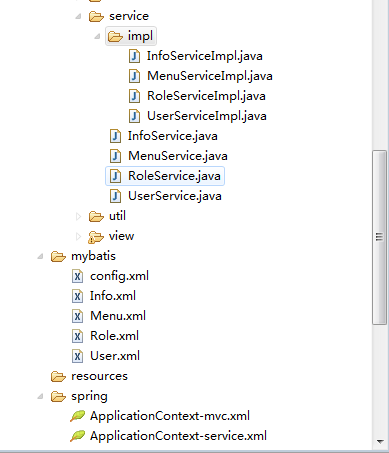Select RoleServiceImpl.java in the tree
Screen dimensions: 389x453
206,96
